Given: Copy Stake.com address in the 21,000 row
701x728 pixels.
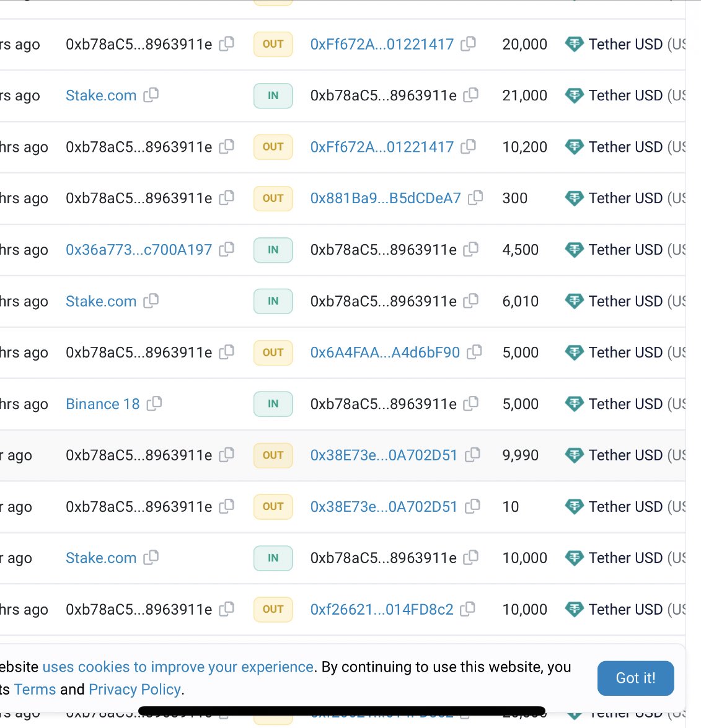Looking at the screenshot, I should (x=151, y=95).
